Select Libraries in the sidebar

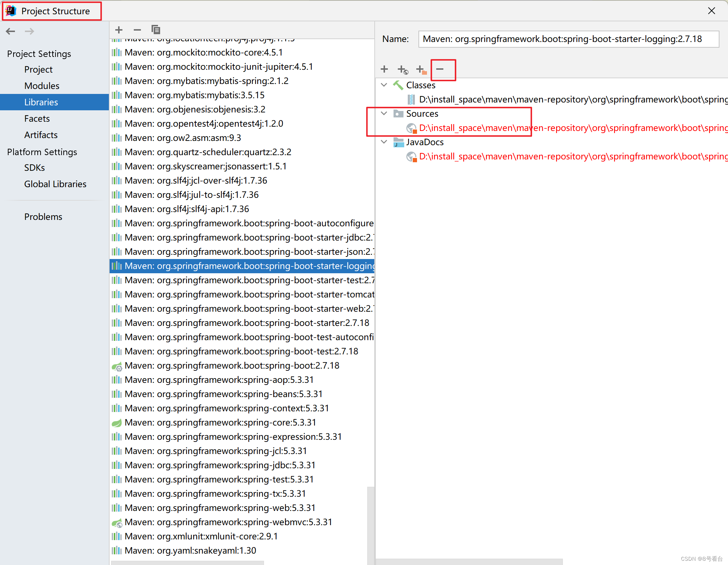coord(54,102)
